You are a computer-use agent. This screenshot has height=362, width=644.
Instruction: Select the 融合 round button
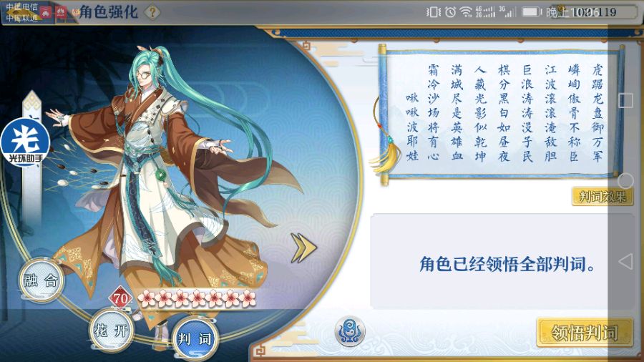(42, 280)
